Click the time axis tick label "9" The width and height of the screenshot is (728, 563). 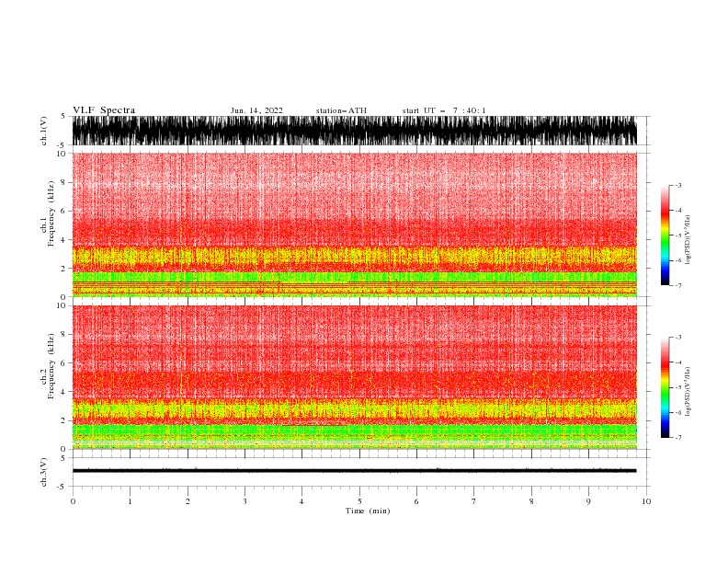pyautogui.click(x=588, y=501)
